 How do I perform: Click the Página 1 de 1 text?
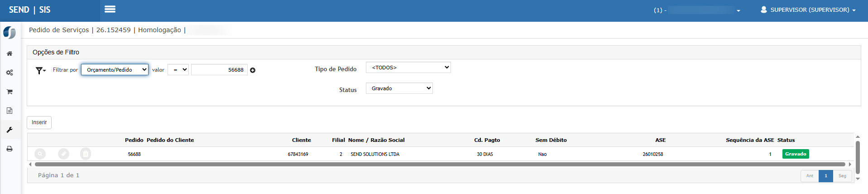click(59, 175)
